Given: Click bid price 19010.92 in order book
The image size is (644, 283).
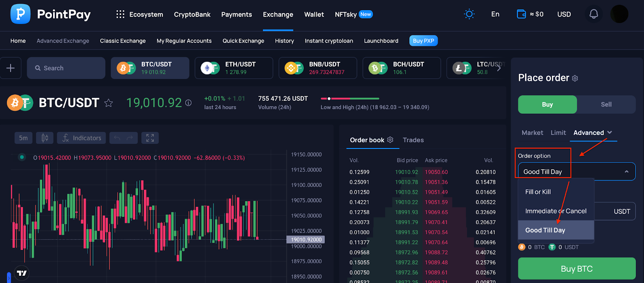Looking at the screenshot, I should point(407,172).
